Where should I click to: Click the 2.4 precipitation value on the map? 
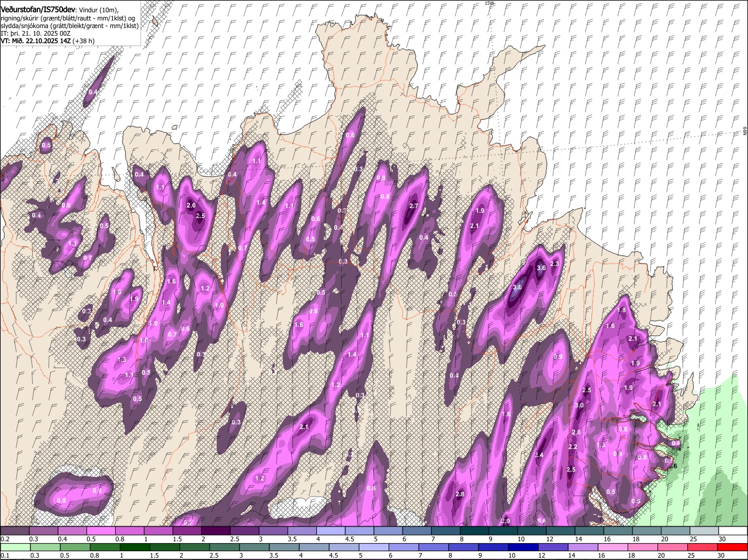[539, 455]
